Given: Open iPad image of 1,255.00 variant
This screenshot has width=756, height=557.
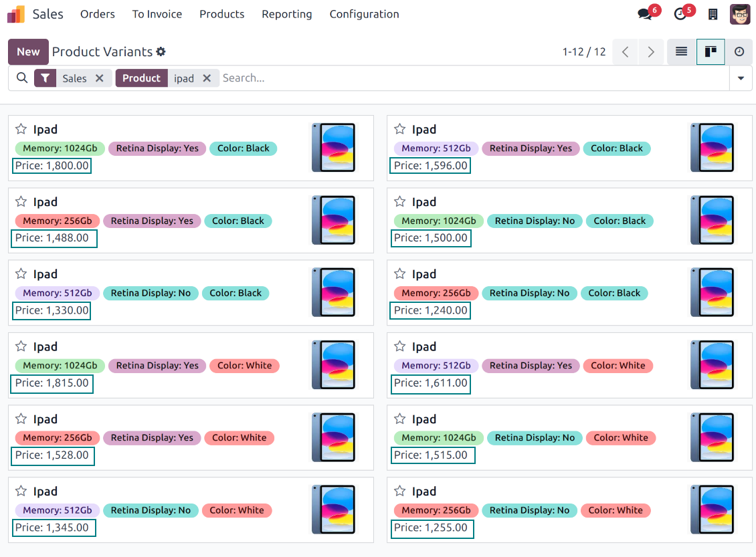Looking at the screenshot, I should [712, 510].
